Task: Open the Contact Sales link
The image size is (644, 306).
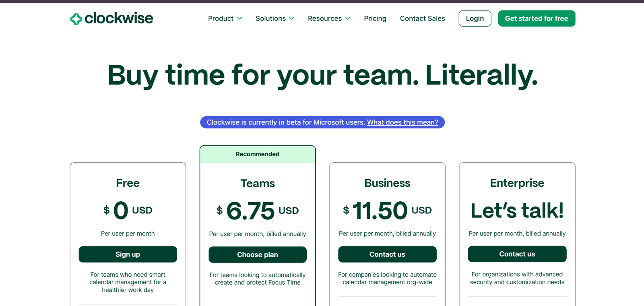Action: tap(423, 19)
